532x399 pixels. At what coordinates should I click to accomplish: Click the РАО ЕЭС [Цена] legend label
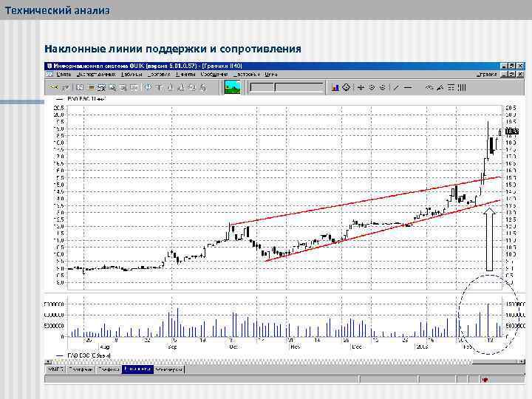(x=86, y=99)
